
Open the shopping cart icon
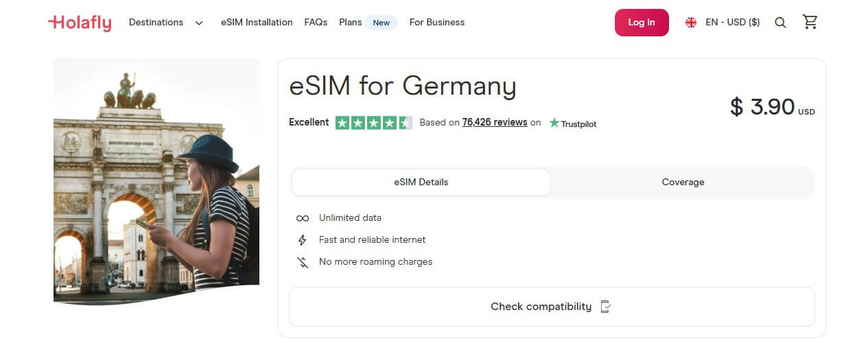point(810,22)
